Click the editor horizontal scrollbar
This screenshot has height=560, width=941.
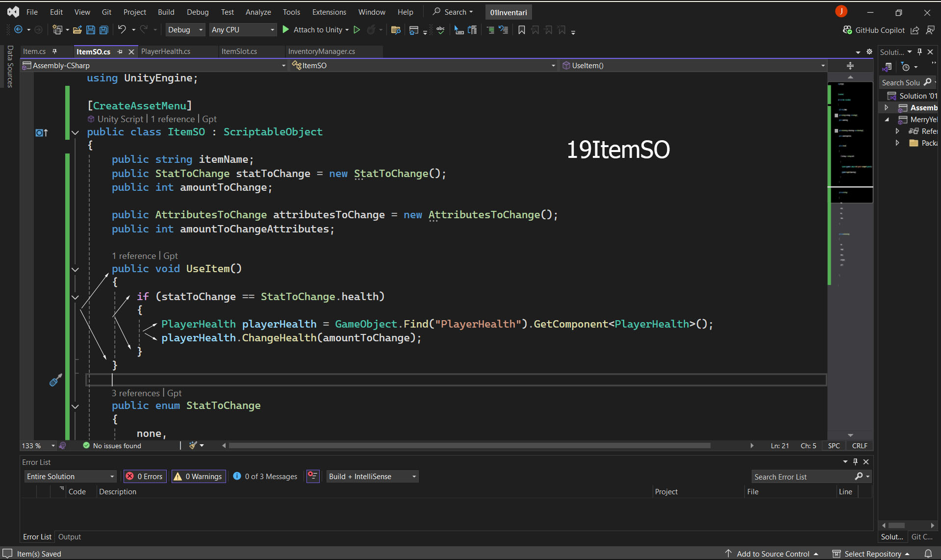point(469,446)
